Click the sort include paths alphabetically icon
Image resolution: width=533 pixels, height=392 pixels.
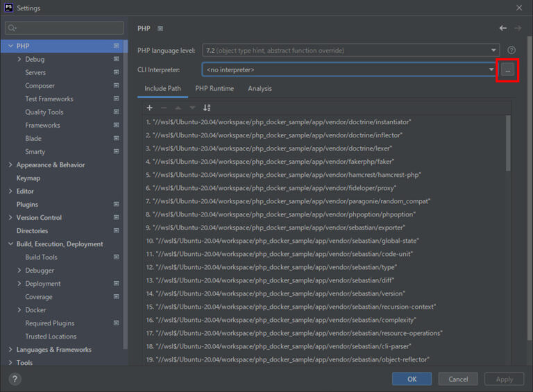pos(206,108)
